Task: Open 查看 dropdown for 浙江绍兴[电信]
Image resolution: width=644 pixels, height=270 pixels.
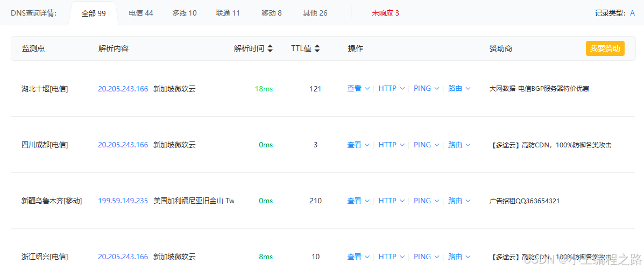Action: [x=358, y=257]
